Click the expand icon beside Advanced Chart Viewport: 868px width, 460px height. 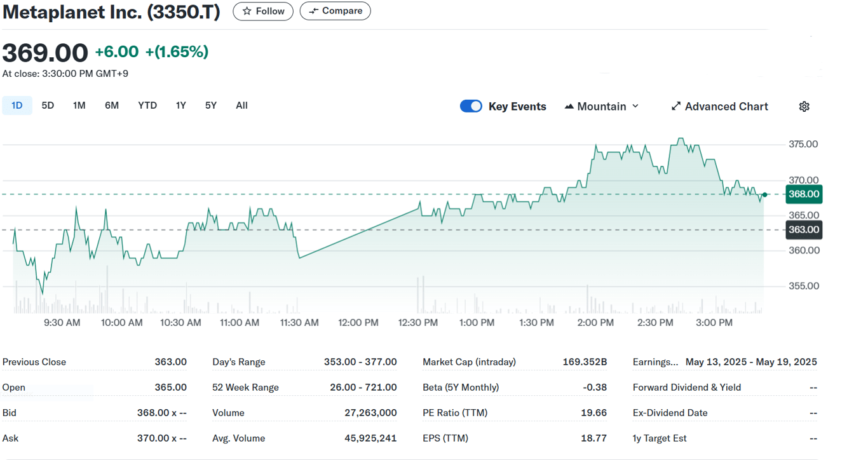point(675,106)
